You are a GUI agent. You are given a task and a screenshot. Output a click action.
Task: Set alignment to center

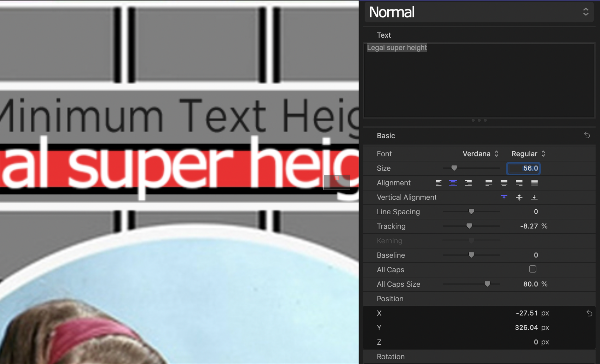click(453, 183)
